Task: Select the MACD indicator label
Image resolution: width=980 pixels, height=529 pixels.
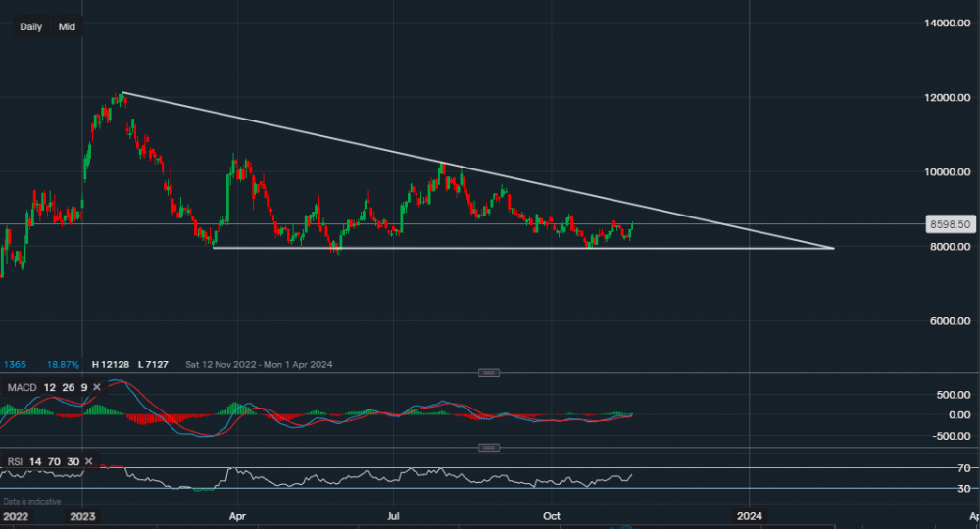Action: (22, 388)
